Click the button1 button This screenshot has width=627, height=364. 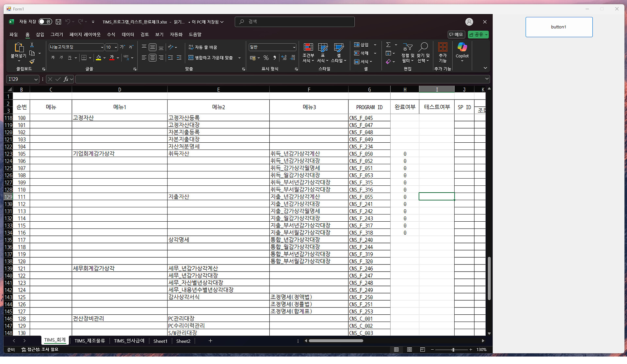pyautogui.click(x=558, y=27)
